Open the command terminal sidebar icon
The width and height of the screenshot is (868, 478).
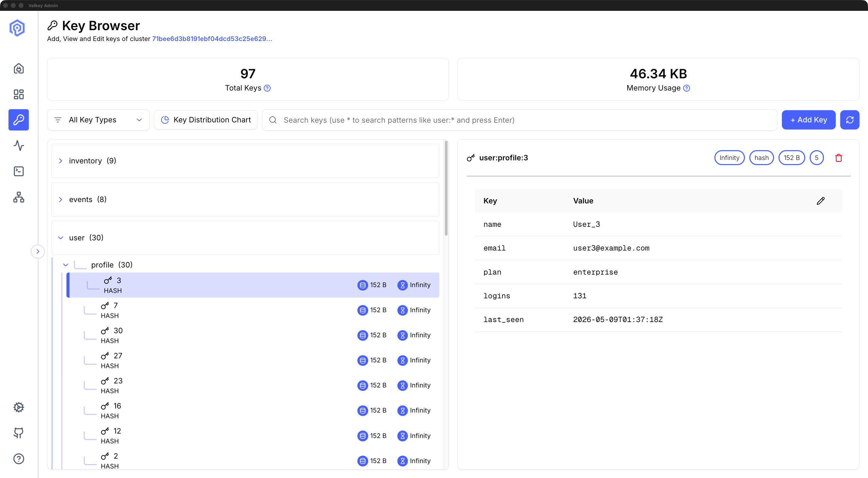pyautogui.click(x=19, y=171)
